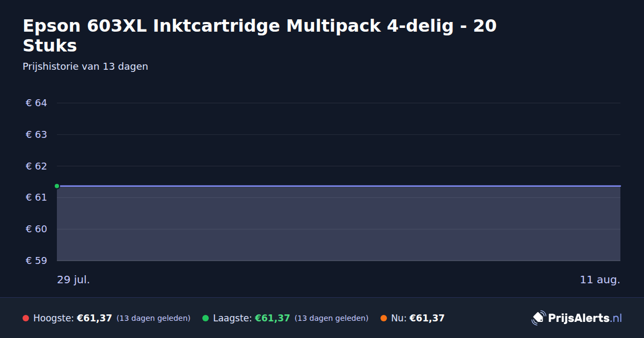Click the horizontal price line in the chart
644x338 pixels.
pyautogui.click(x=339, y=186)
